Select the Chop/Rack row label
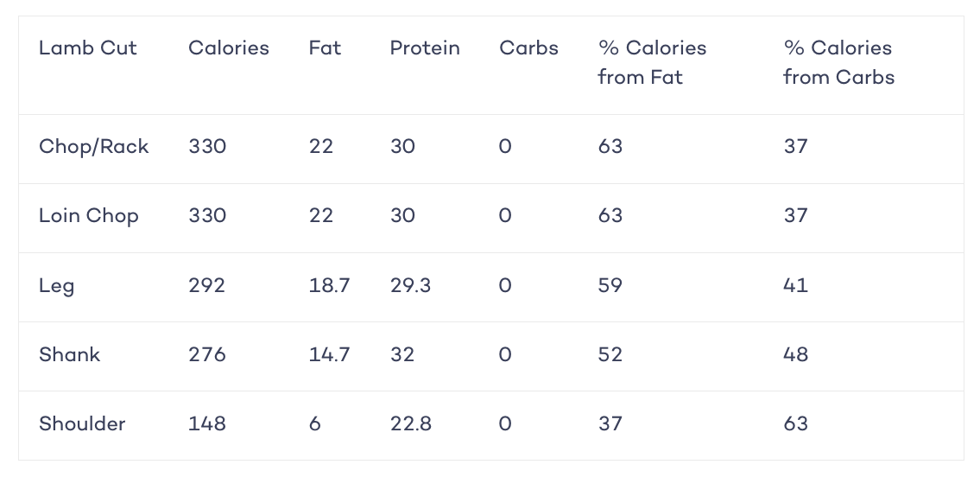This screenshot has width=980, height=477. [94, 146]
